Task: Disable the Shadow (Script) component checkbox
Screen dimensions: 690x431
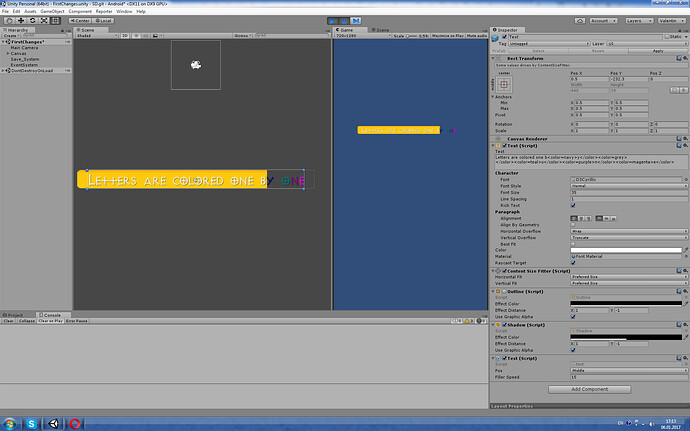Action: click(x=504, y=325)
